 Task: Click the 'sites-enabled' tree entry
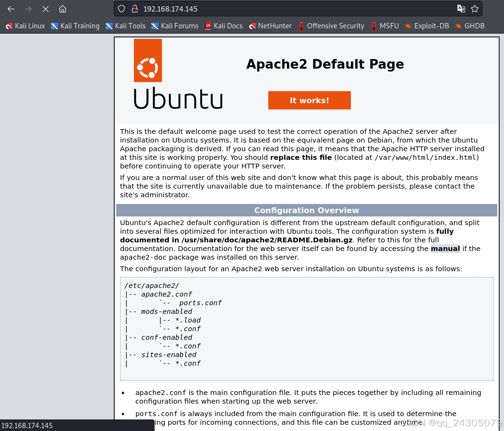(x=169, y=355)
